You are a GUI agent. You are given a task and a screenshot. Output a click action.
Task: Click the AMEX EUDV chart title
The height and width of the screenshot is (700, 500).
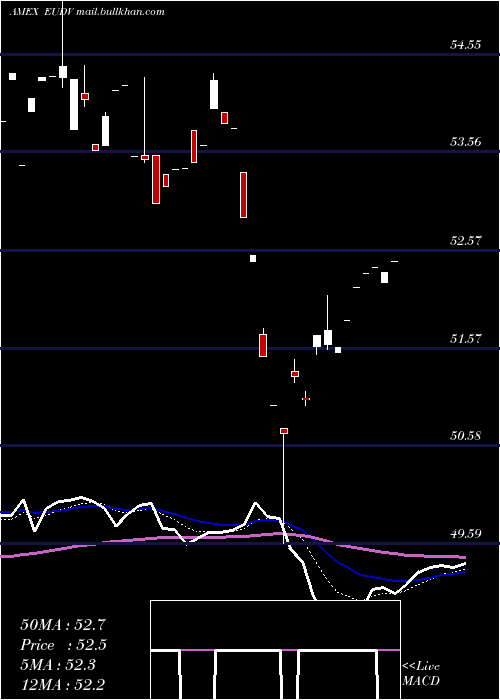click(x=42, y=12)
